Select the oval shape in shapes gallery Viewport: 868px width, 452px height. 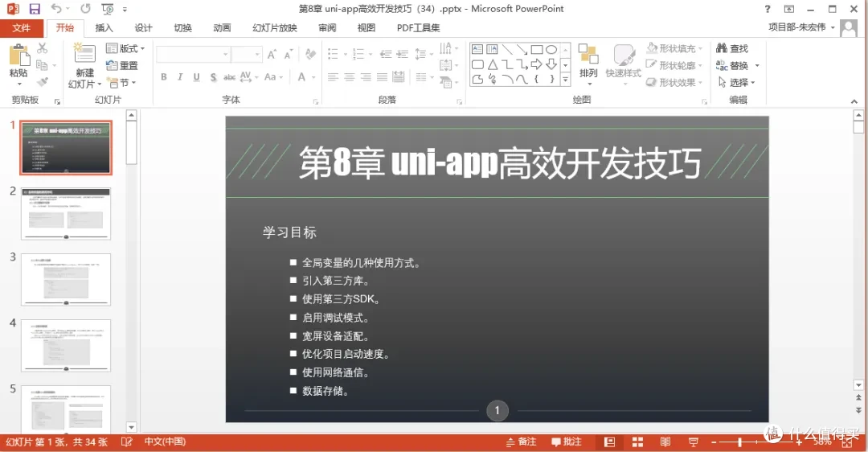coord(551,49)
